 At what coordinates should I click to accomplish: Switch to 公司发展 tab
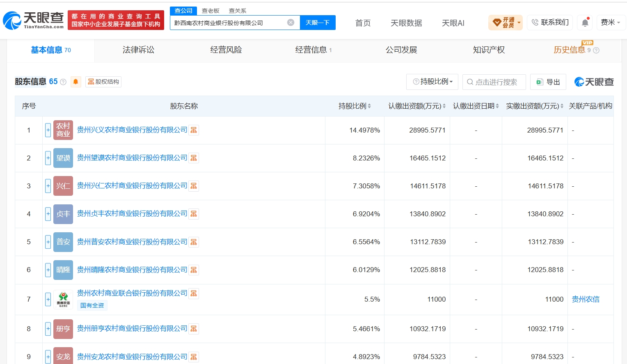tap(401, 50)
